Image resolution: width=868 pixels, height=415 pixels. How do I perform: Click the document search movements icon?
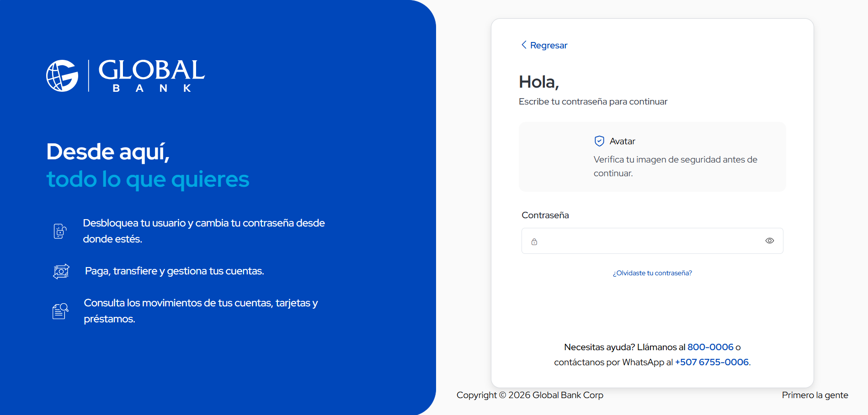[60, 311]
